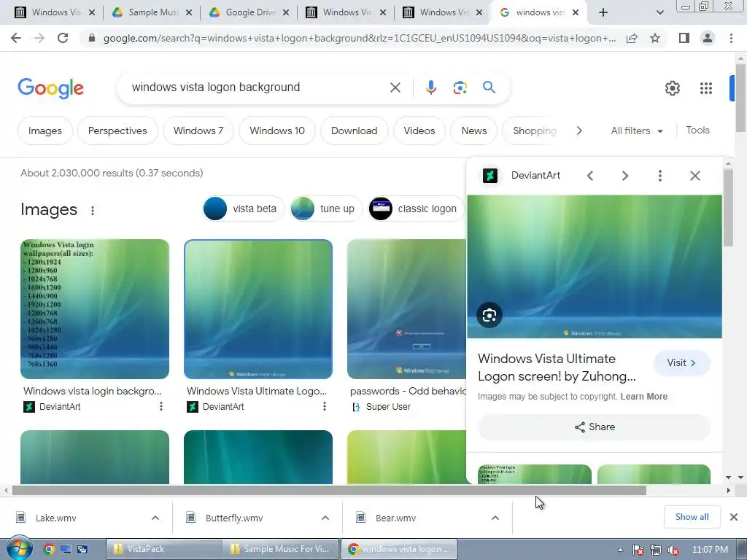Screen dimensions: 747x560
Task: Click the Share button in the panel
Action: tap(594, 427)
